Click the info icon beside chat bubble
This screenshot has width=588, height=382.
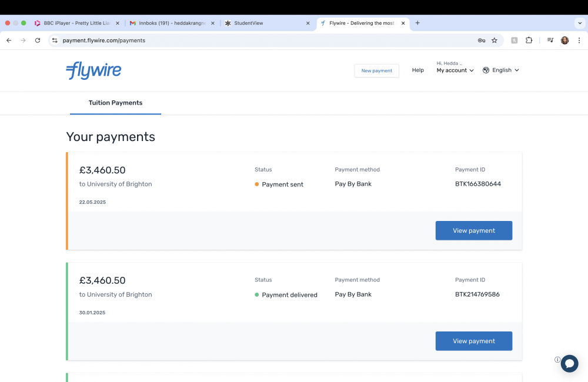tap(557, 360)
